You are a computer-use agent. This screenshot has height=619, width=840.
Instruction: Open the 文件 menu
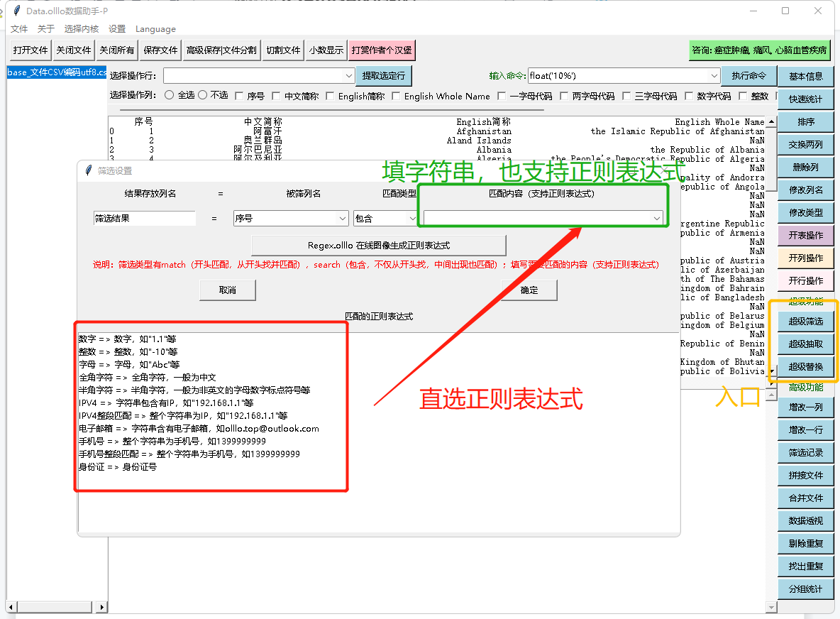[x=19, y=29]
